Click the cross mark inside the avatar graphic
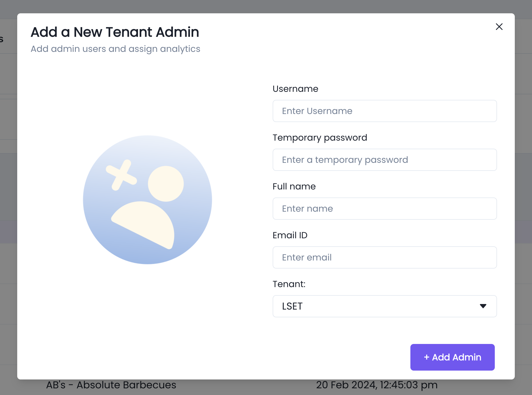The height and width of the screenshot is (395, 532). 121,175
